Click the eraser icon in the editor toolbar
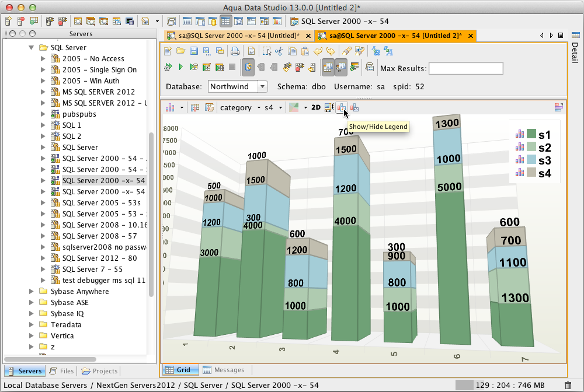The height and width of the screenshot is (392, 584). pos(347,51)
